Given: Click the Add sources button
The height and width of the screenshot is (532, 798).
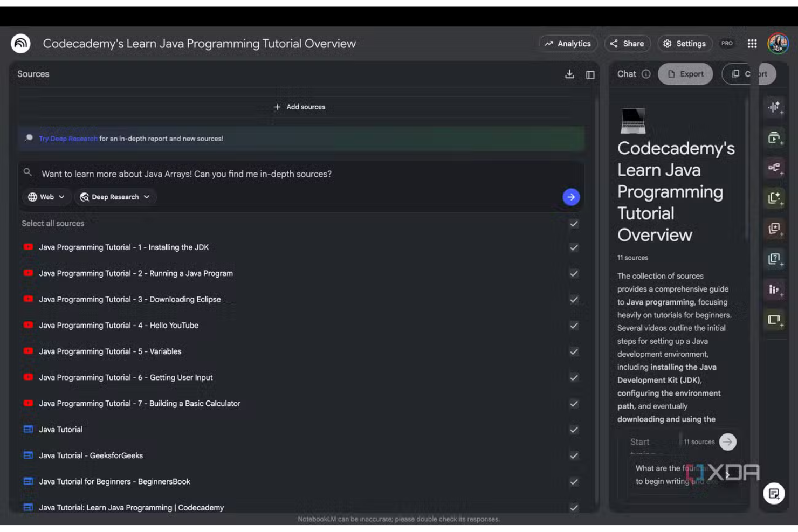Looking at the screenshot, I should 300,107.
